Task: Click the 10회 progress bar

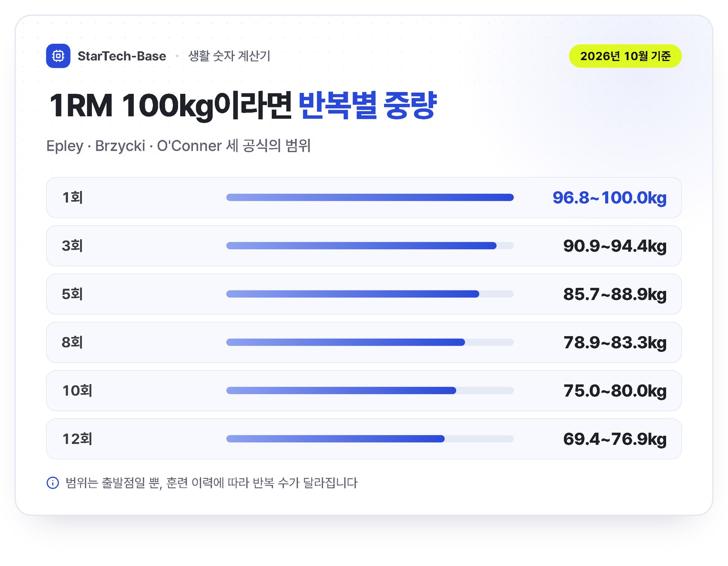Action: point(370,391)
